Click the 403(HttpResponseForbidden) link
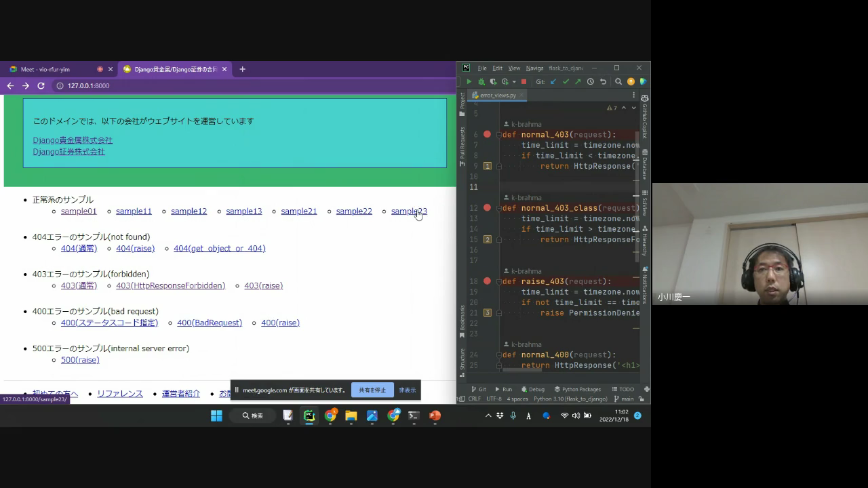The image size is (868, 488). 170,285
